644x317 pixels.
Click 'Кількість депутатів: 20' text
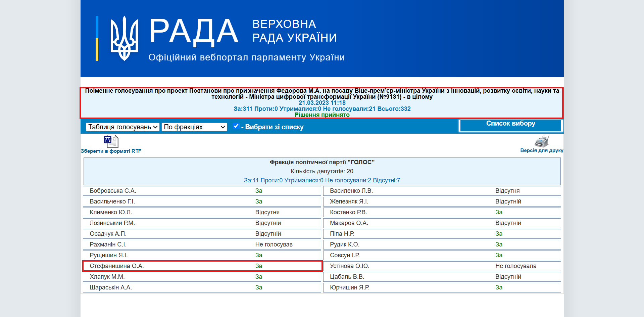(x=322, y=171)
